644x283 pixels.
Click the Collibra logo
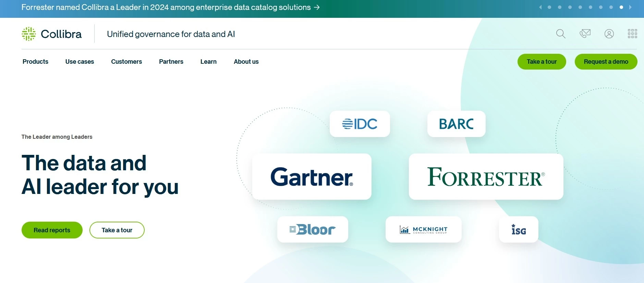tap(52, 34)
